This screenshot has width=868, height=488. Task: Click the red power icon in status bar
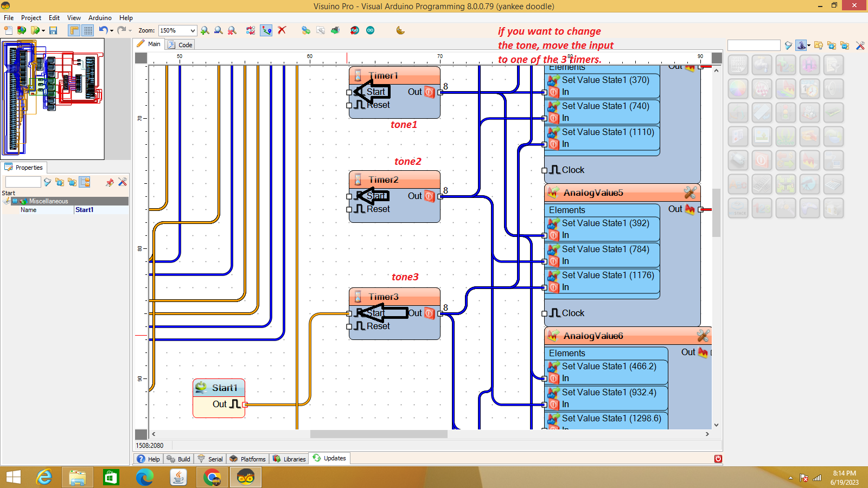718,459
